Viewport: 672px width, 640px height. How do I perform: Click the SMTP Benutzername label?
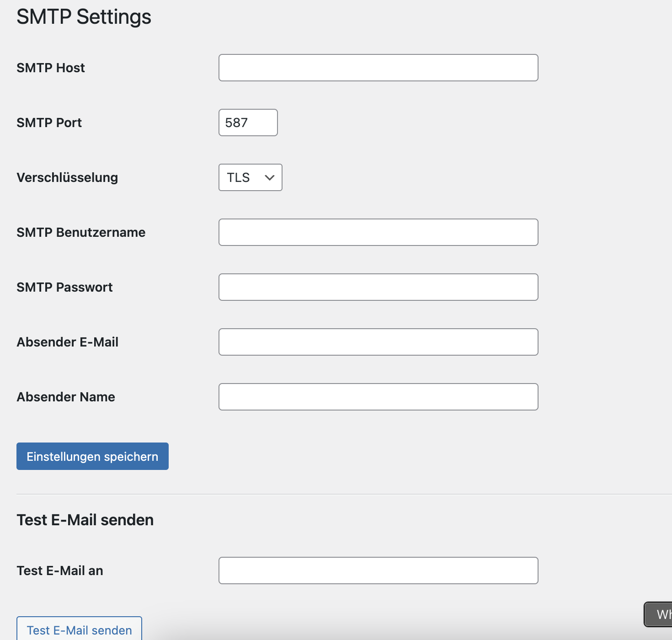click(x=81, y=232)
